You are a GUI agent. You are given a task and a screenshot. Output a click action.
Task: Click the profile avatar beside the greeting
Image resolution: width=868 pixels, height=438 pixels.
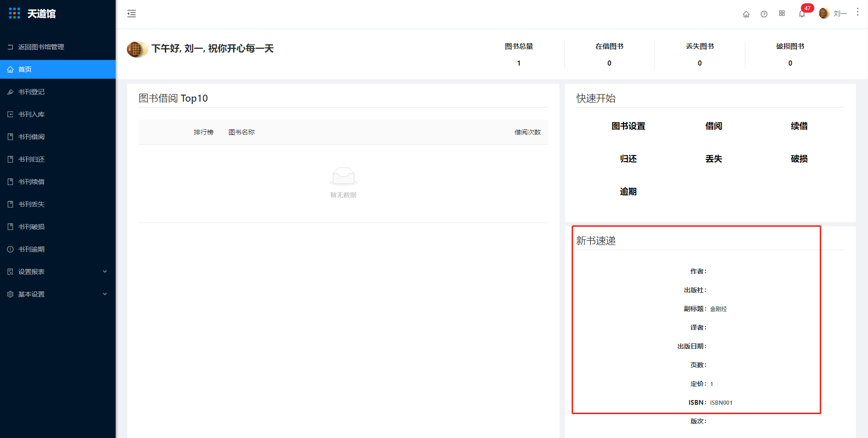pyautogui.click(x=137, y=49)
